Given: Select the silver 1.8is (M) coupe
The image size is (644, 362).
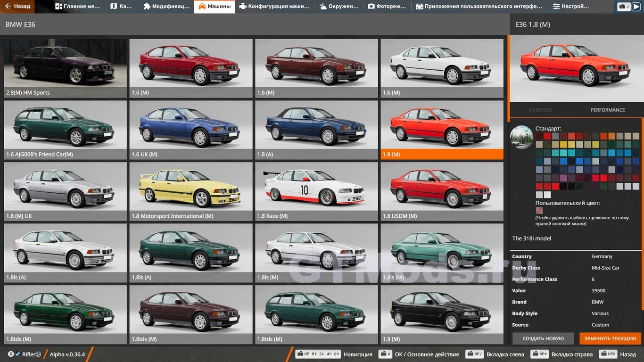Looking at the screenshot, I should point(316,253).
